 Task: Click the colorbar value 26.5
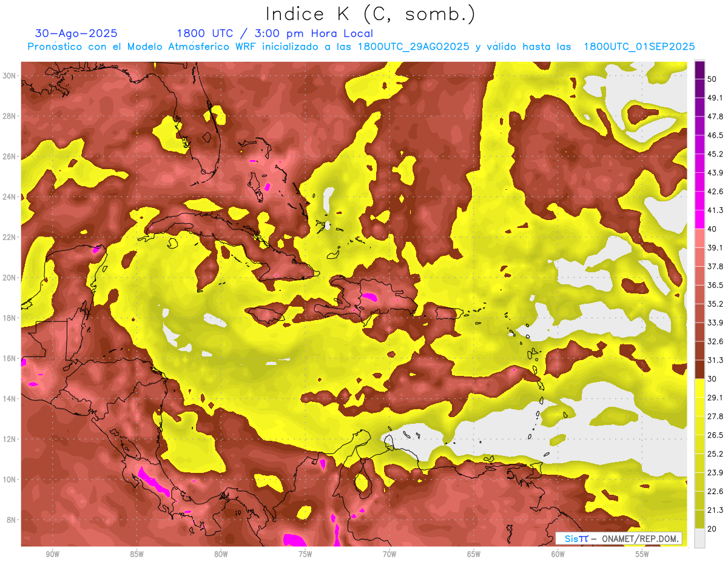[715, 435]
